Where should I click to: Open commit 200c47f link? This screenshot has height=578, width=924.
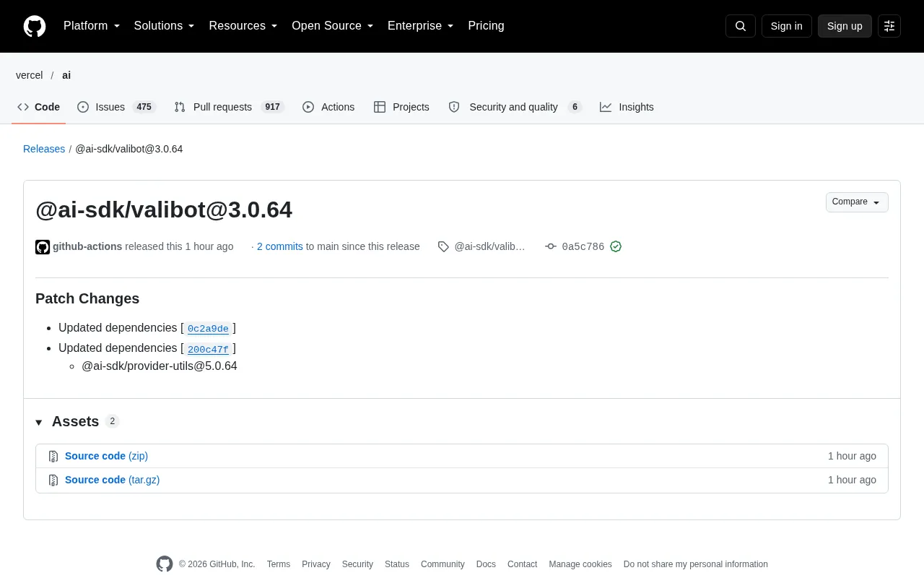click(208, 350)
